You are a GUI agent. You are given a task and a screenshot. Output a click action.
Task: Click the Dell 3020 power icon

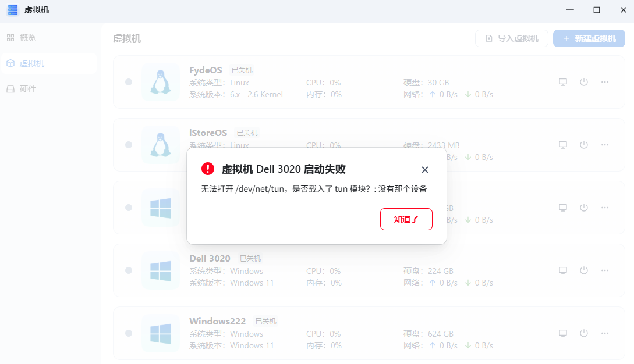pos(584,270)
